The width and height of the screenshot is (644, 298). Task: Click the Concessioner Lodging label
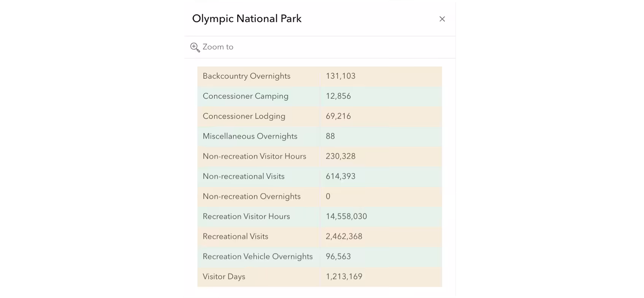pyautogui.click(x=244, y=116)
